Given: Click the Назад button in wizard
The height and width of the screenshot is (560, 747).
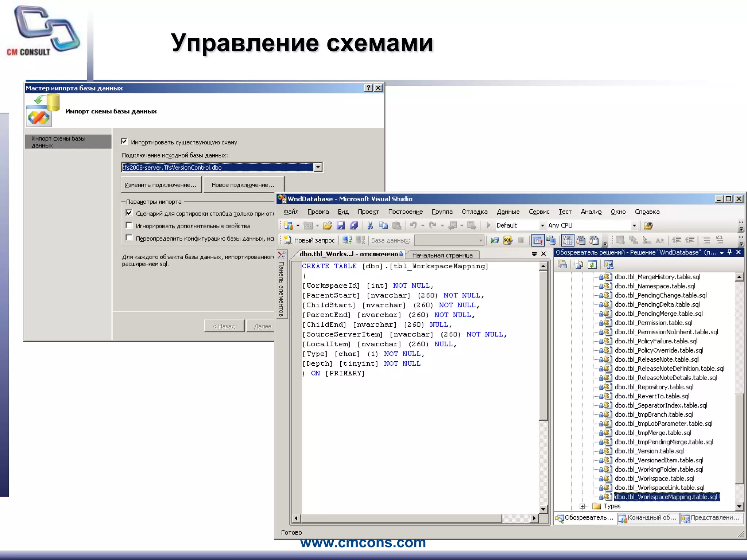Looking at the screenshot, I should (224, 326).
